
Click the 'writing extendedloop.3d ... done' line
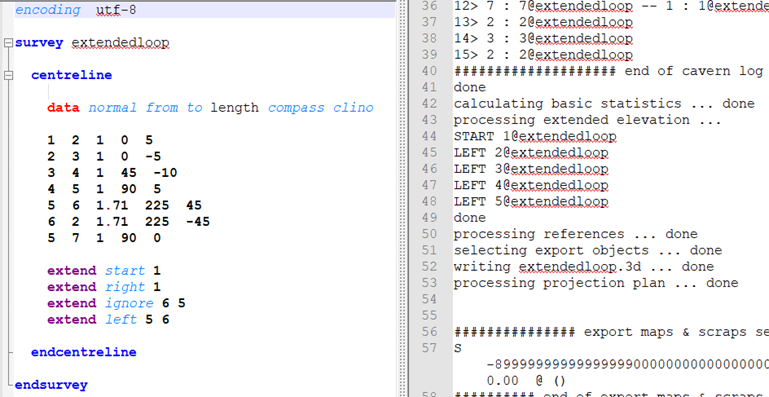pos(584,266)
